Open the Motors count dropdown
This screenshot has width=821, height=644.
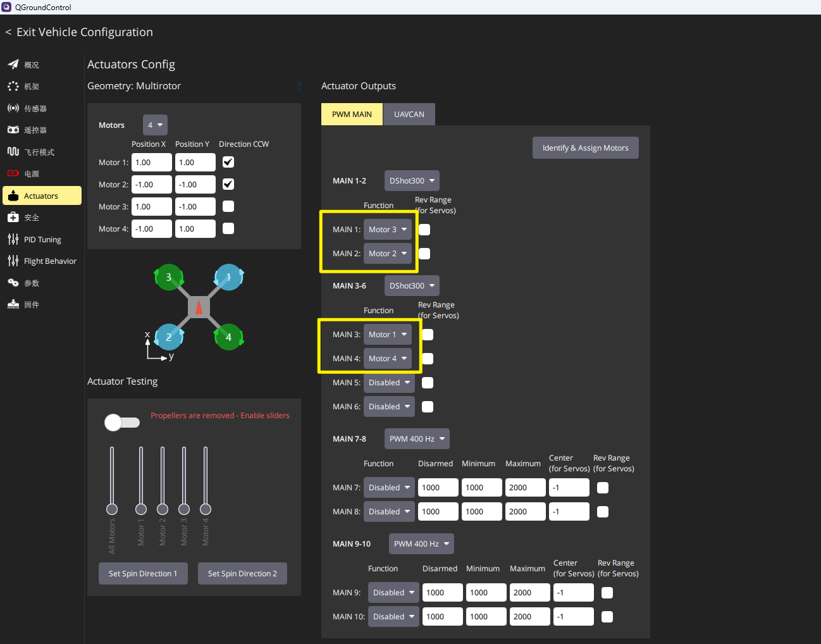155,125
